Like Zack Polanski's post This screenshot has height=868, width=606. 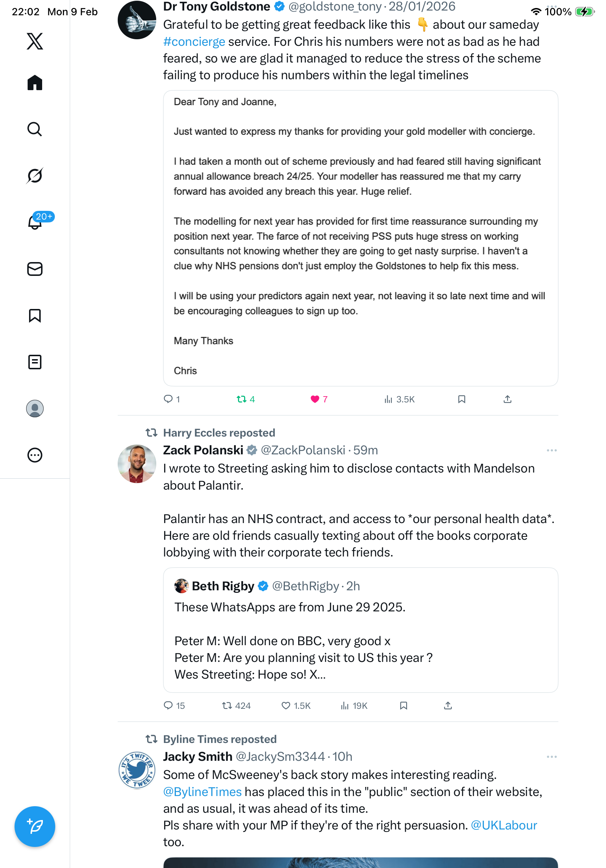coord(286,706)
